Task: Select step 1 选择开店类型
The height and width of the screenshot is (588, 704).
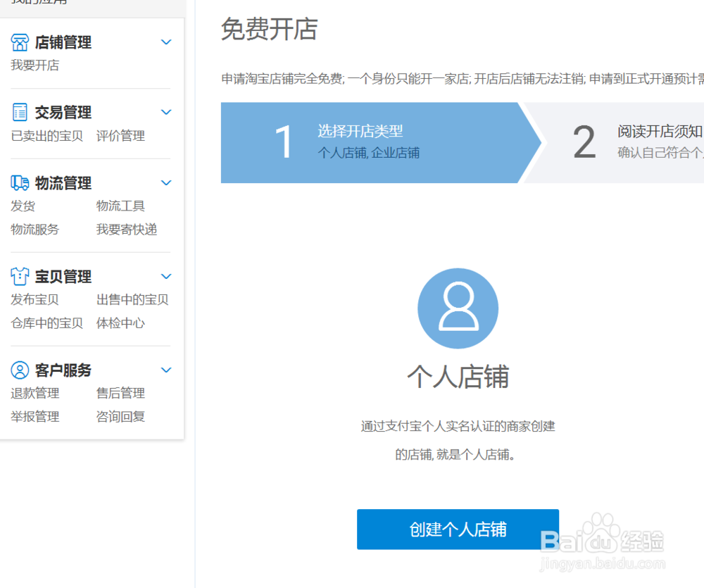Action: 381,142
